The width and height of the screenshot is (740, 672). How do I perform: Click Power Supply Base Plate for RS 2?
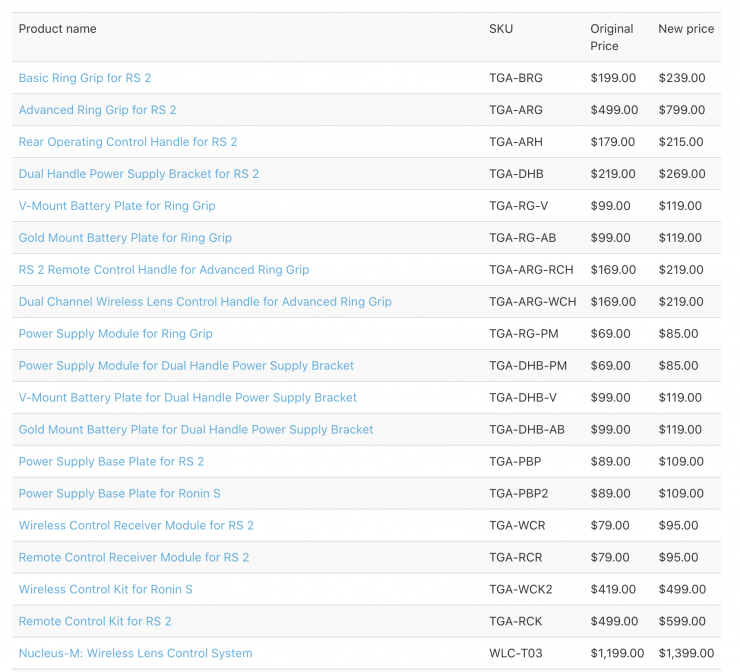coord(111,462)
